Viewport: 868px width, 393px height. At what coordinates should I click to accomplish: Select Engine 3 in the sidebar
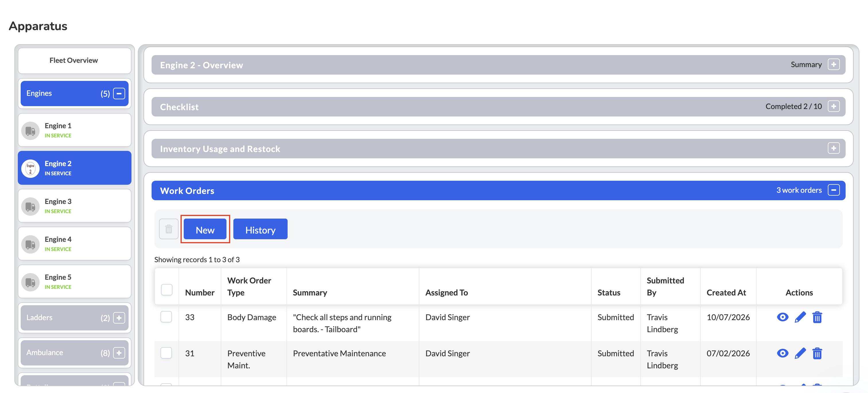pyautogui.click(x=74, y=206)
